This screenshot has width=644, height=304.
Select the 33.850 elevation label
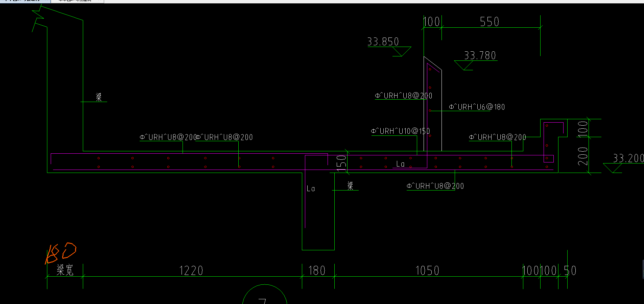pyautogui.click(x=383, y=42)
